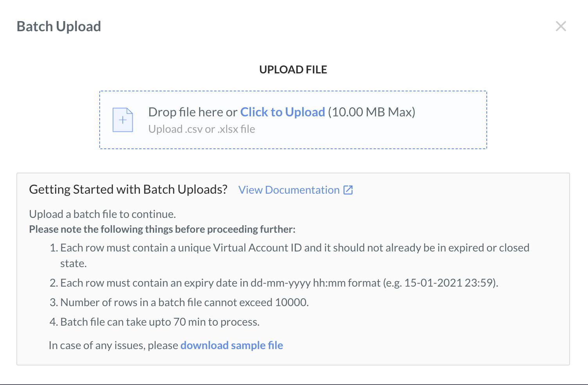The width and height of the screenshot is (588, 385).
Task: Click "Upload a batch file to continue." text
Action: coord(102,214)
